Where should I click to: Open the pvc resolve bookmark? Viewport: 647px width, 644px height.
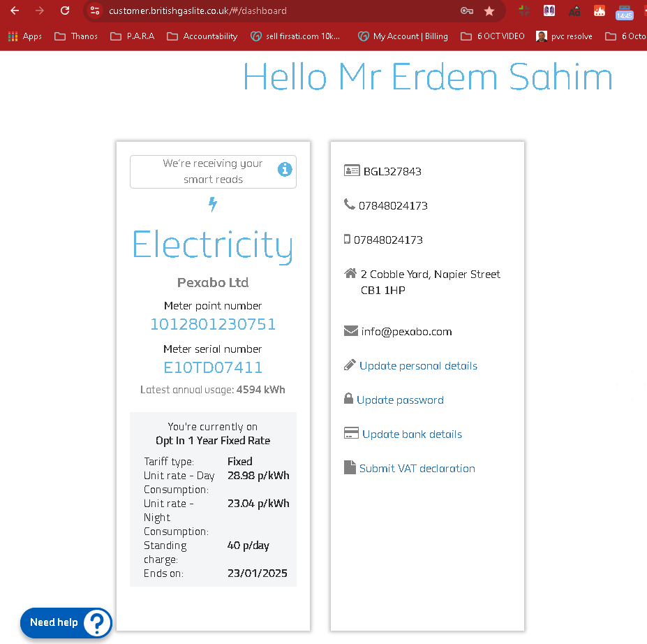coord(564,36)
